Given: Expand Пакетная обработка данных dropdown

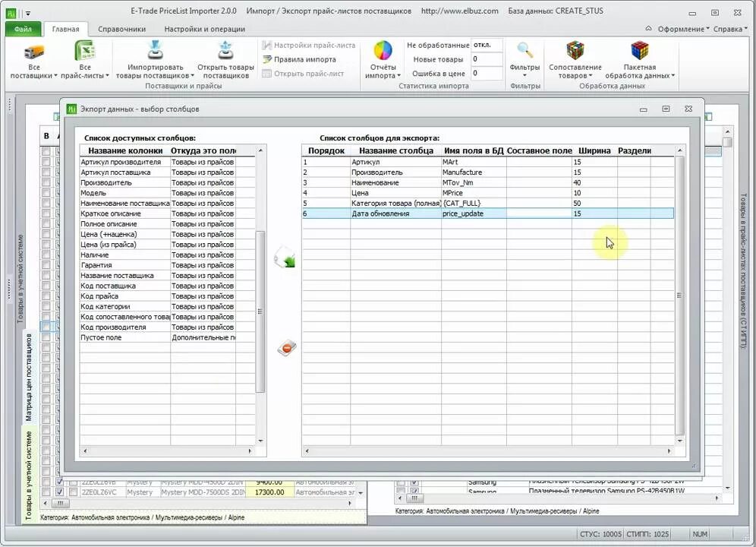Looking at the screenshot, I should pos(673,76).
